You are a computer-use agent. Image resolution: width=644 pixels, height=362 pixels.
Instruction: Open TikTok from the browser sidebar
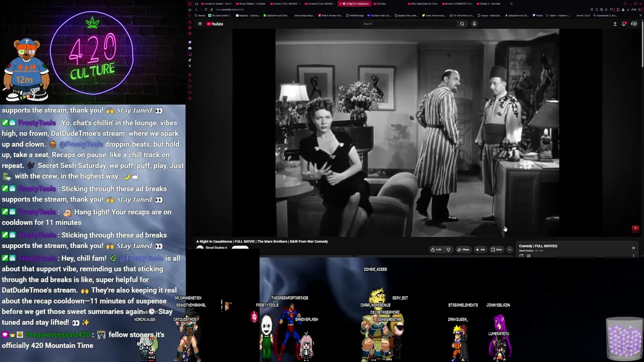[190, 60]
